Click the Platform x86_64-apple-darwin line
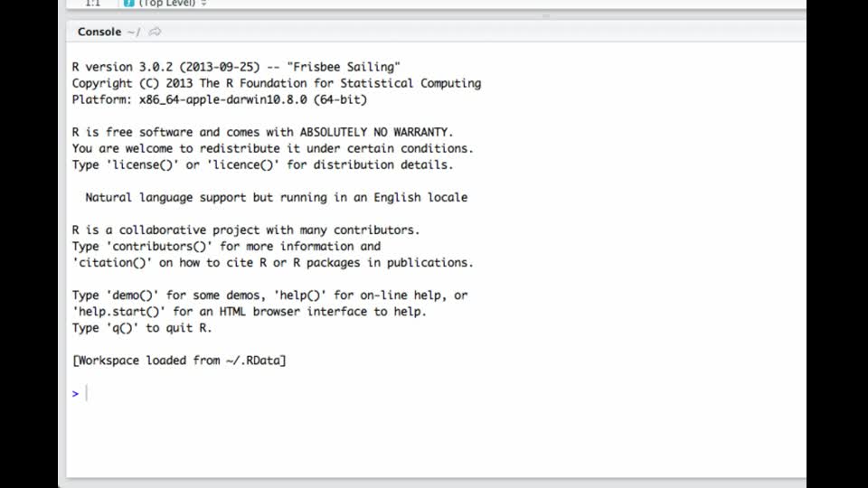 click(219, 99)
